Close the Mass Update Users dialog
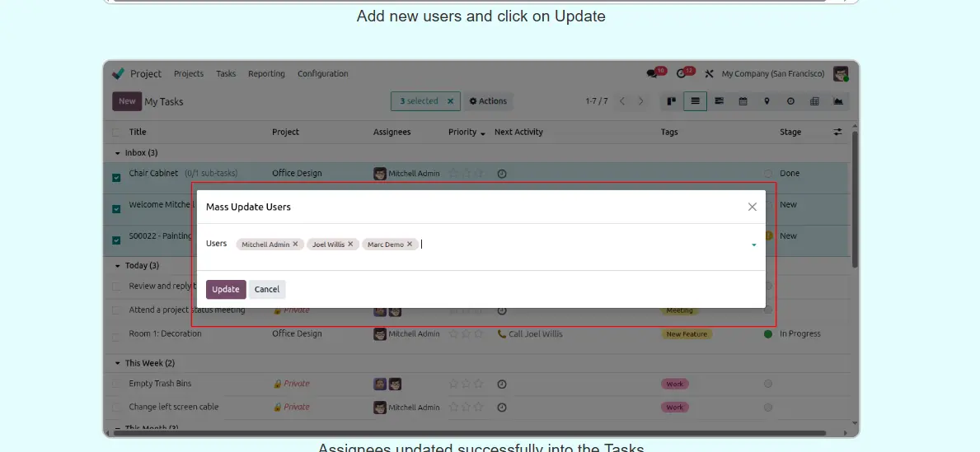Screen dimensions: 980x452 752,207
